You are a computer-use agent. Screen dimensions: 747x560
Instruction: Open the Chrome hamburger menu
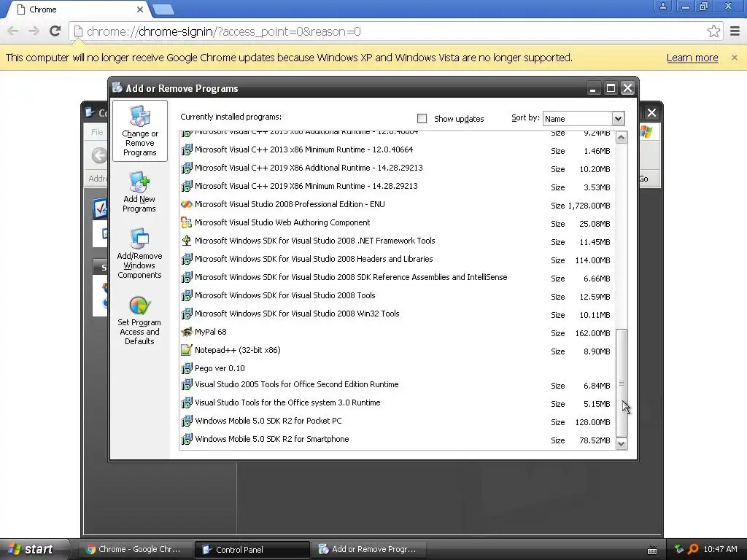[735, 31]
